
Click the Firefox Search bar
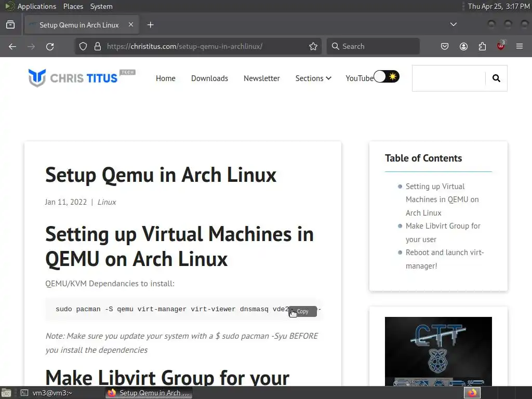coord(373,46)
